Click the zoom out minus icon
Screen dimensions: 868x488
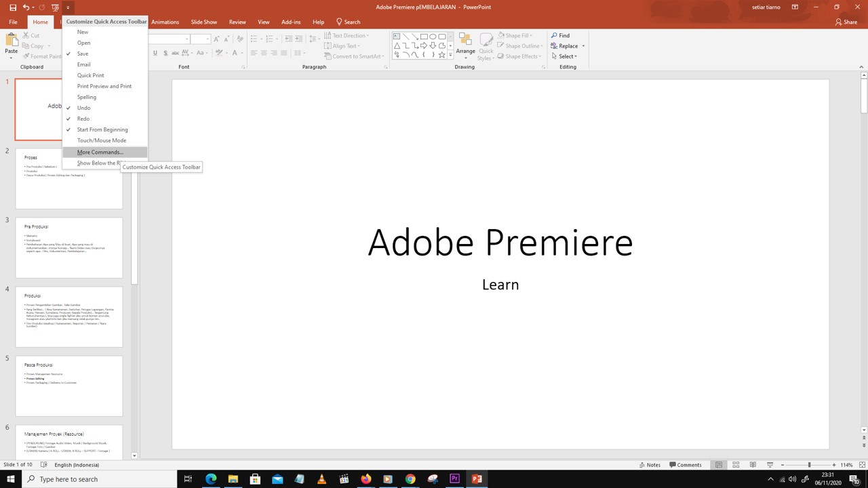pyautogui.click(x=783, y=465)
